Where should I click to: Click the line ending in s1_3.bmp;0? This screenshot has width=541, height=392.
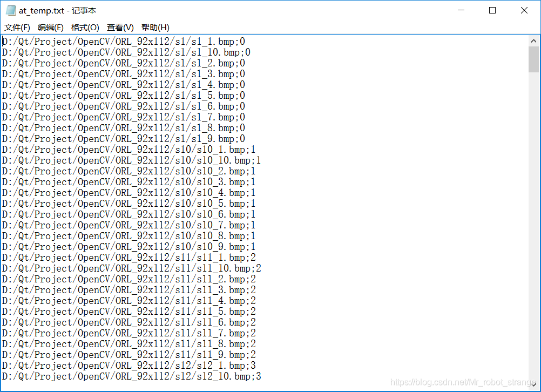point(124,74)
